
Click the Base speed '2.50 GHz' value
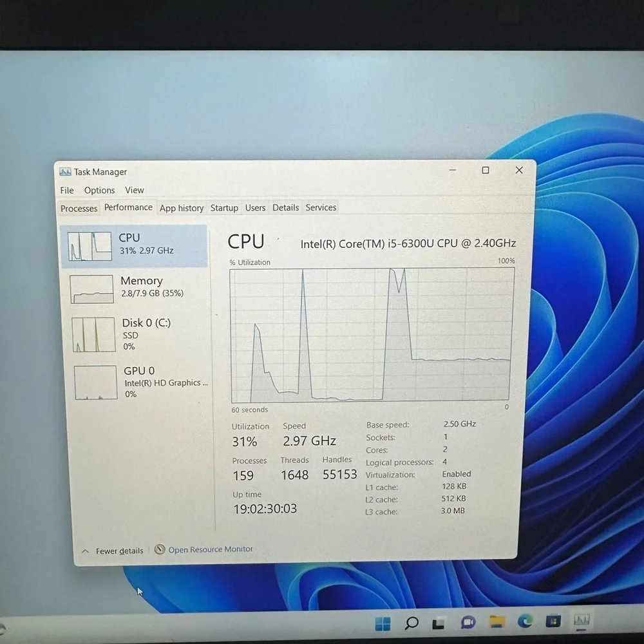pos(460,424)
